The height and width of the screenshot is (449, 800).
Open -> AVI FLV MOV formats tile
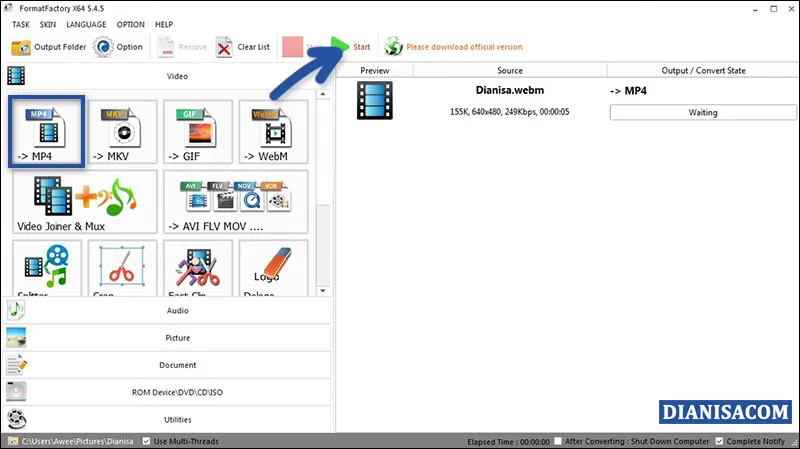tap(236, 202)
